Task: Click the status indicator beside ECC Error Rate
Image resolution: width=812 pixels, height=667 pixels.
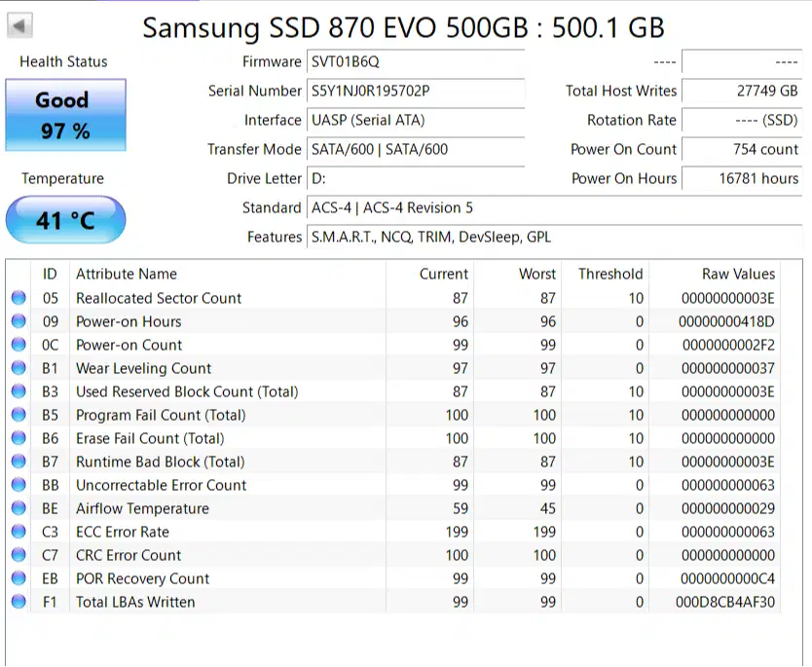Action: [x=18, y=532]
